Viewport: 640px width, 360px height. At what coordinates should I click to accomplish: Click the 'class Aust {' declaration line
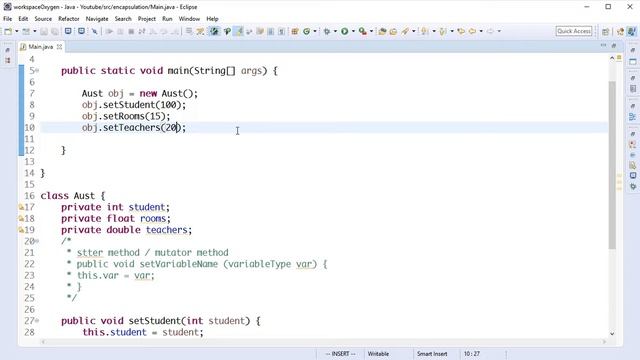point(73,196)
